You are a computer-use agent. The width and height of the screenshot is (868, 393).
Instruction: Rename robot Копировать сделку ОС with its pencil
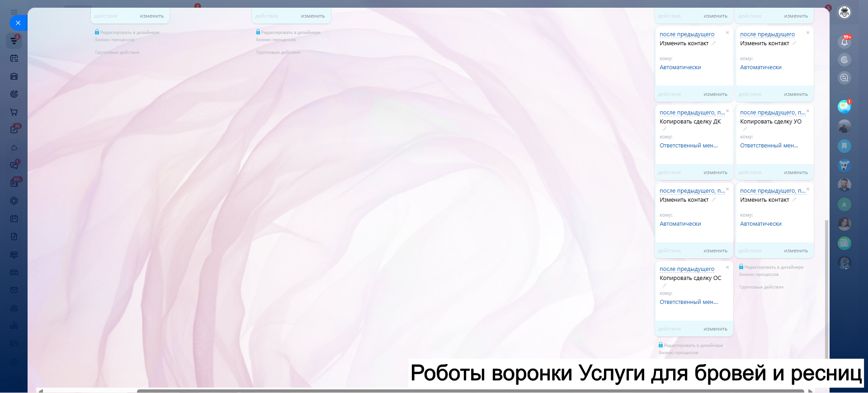665,285
